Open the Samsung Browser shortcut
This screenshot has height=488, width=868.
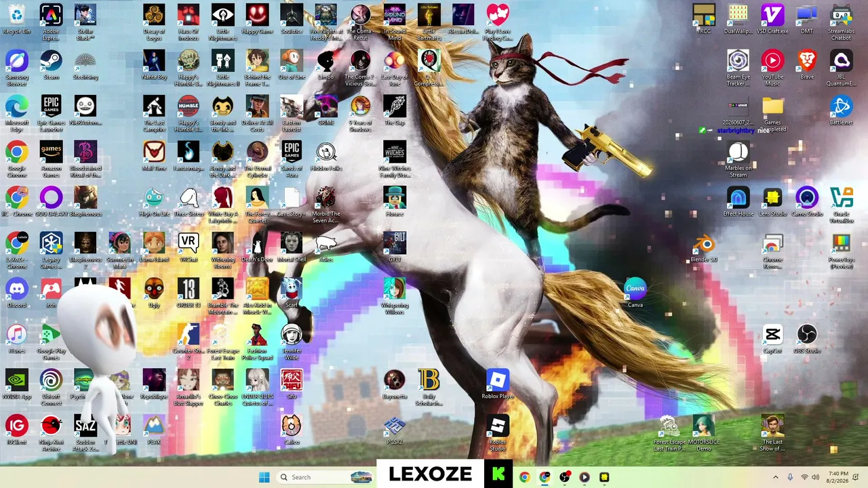click(17, 68)
